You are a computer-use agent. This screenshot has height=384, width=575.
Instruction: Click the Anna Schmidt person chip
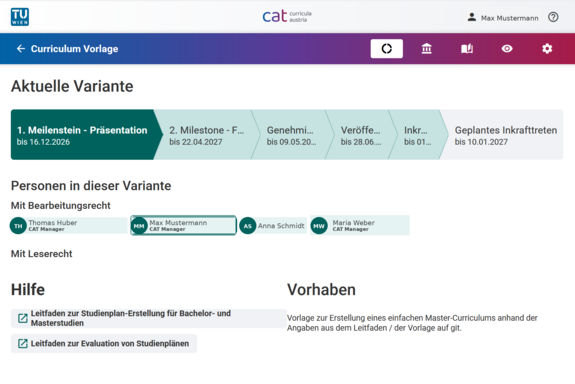coord(273,226)
